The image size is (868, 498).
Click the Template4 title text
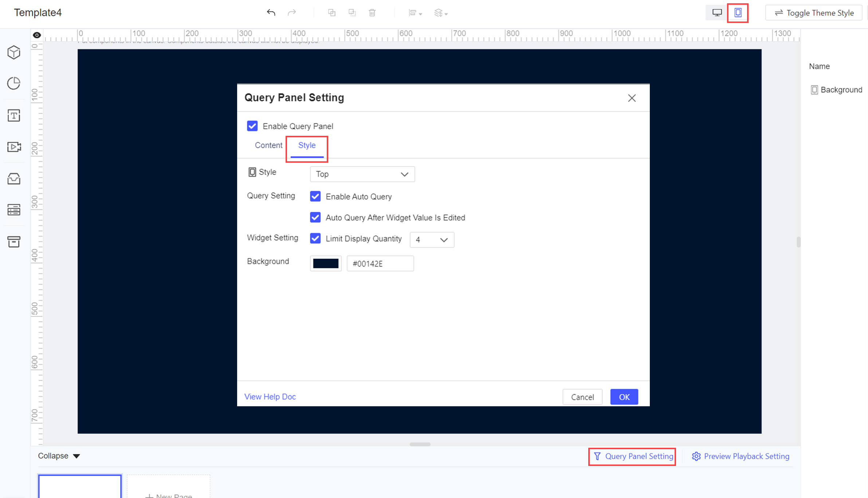38,12
